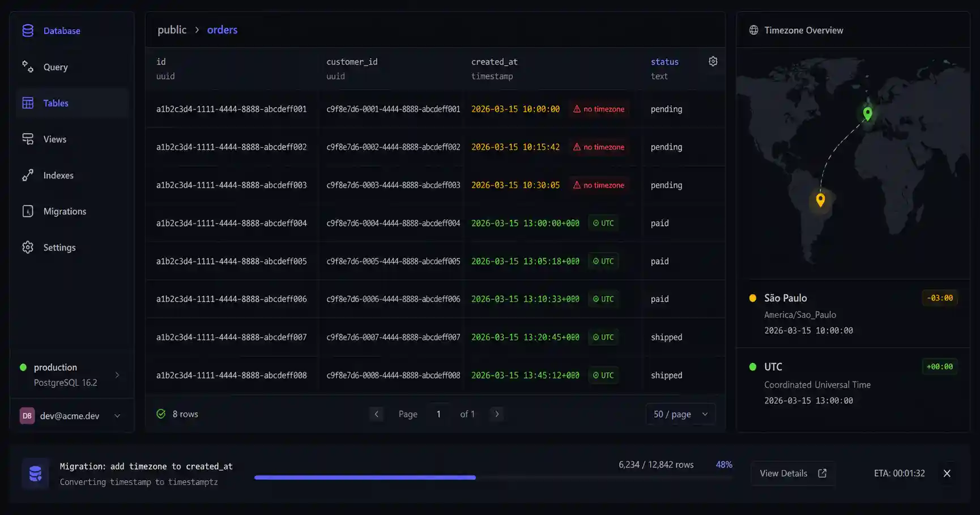
Task: Click the no timezone warning on first row
Action: point(599,109)
